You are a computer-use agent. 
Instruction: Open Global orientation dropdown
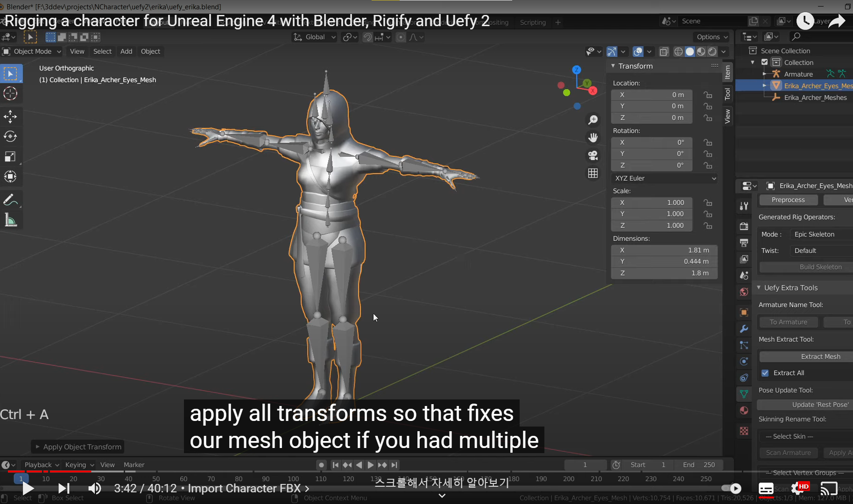[314, 37]
